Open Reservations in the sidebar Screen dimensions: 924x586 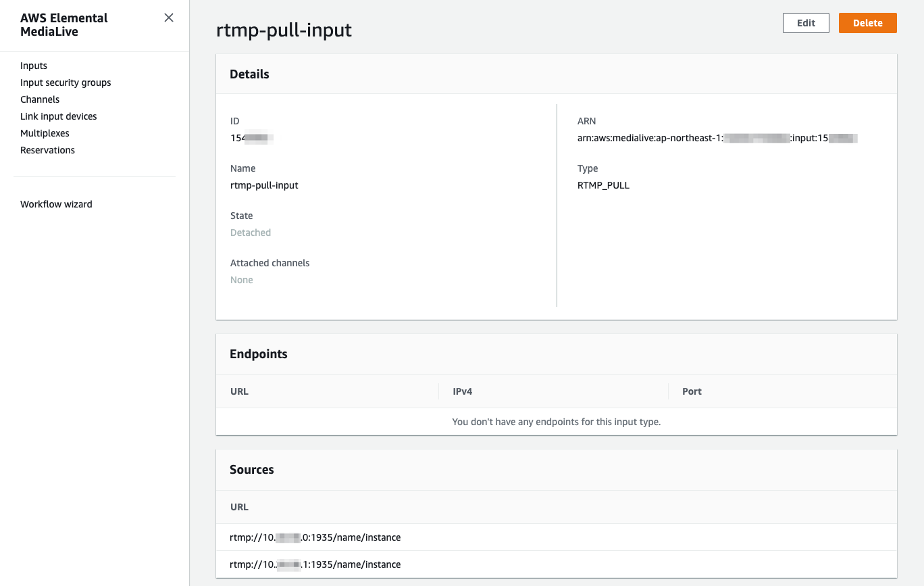(47, 150)
